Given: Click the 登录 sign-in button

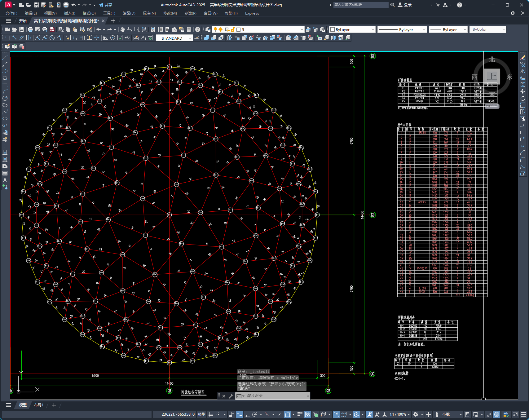Looking at the screenshot, I should (405, 5).
